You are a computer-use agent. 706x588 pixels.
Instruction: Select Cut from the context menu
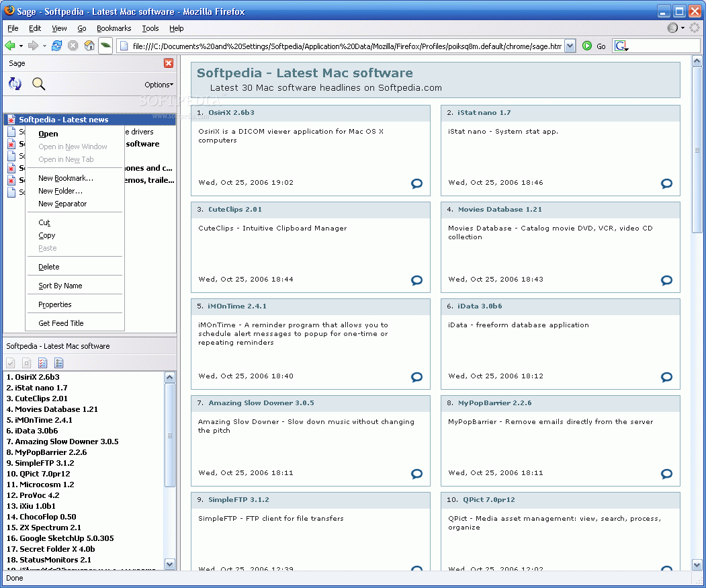(x=75, y=222)
